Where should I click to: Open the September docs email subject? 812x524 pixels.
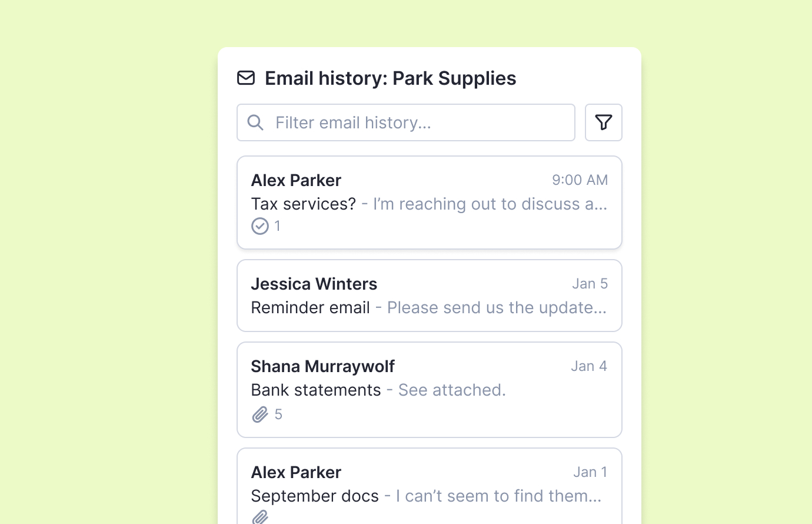pos(315,496)
